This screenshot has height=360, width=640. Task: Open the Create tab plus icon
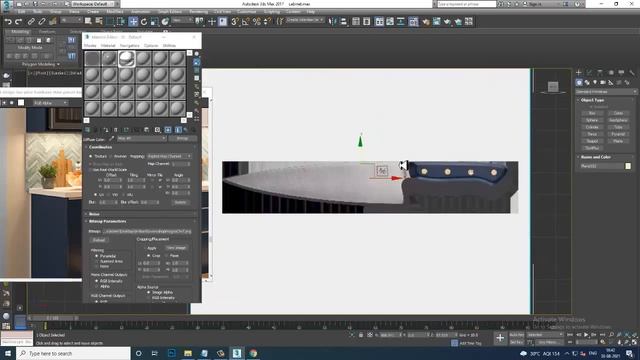tap(579, 72)
